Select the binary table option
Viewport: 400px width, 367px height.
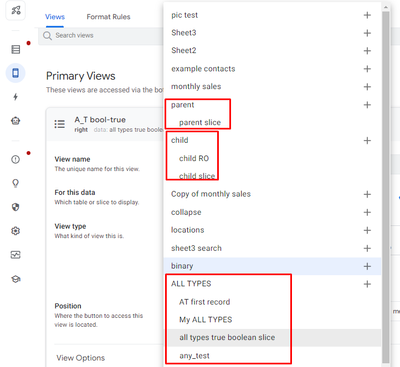point(182,266)
